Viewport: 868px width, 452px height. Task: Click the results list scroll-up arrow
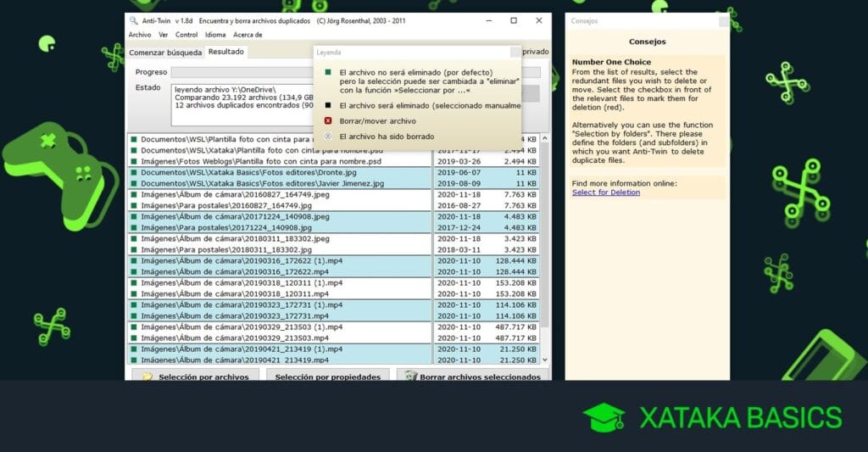click(545, 138)
